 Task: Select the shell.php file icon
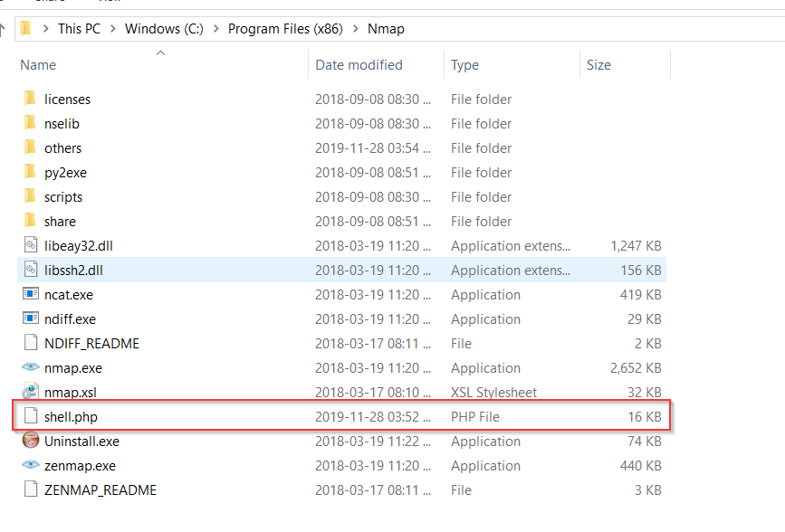coord(29,417)
